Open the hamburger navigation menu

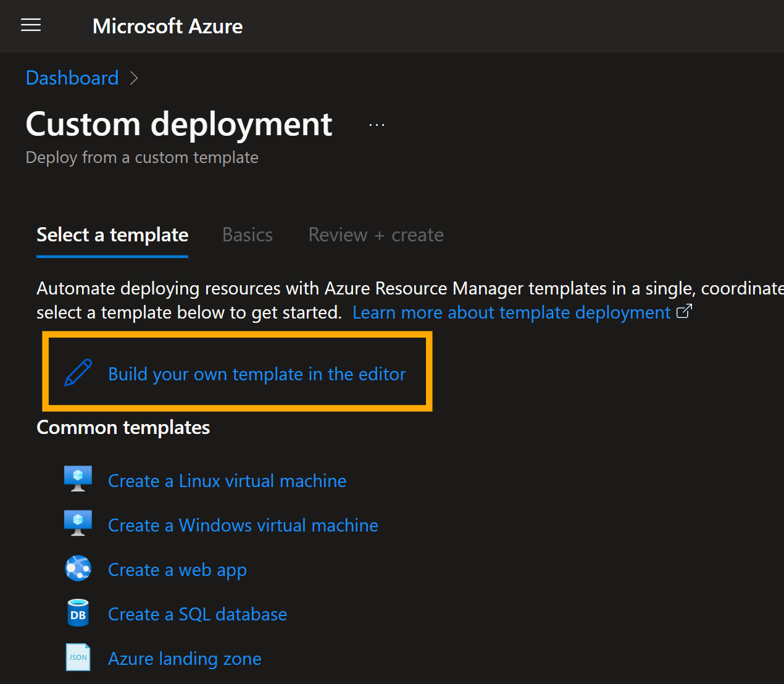pyautogui.click(x=31, y=25)
